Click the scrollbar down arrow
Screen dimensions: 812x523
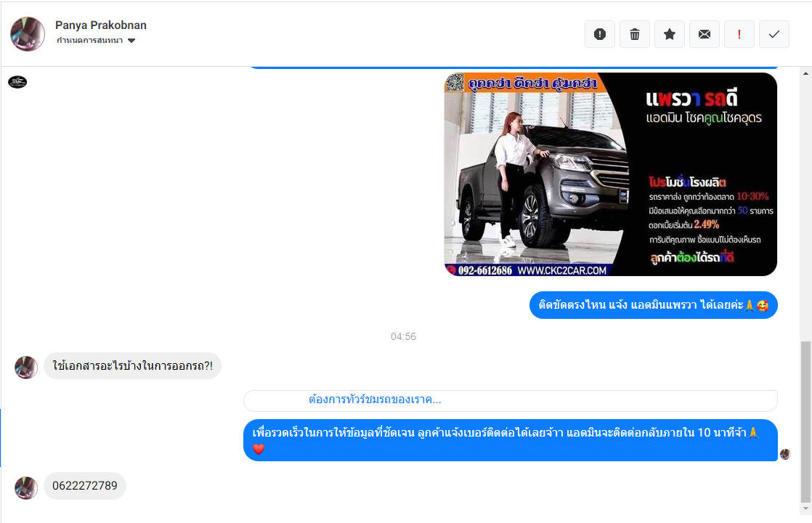click(805, 508)
